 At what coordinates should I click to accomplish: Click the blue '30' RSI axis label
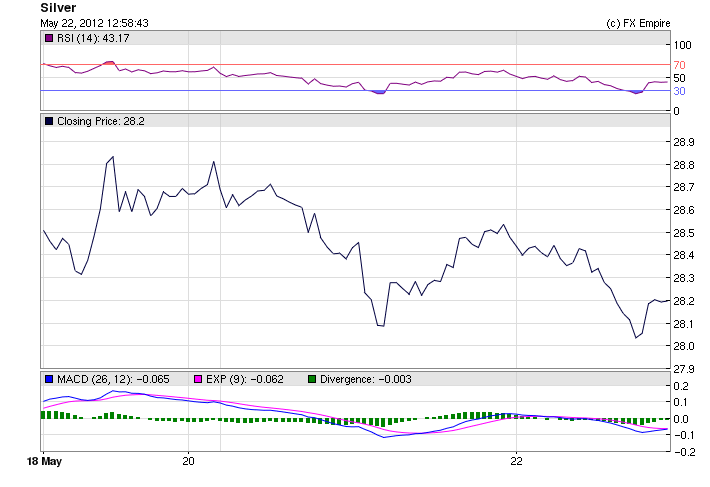point(679,91)
